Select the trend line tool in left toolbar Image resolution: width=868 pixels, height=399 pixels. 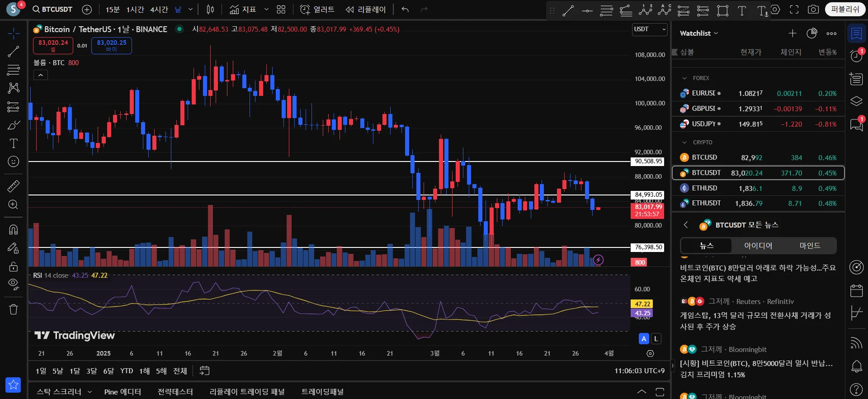point(14,52)
